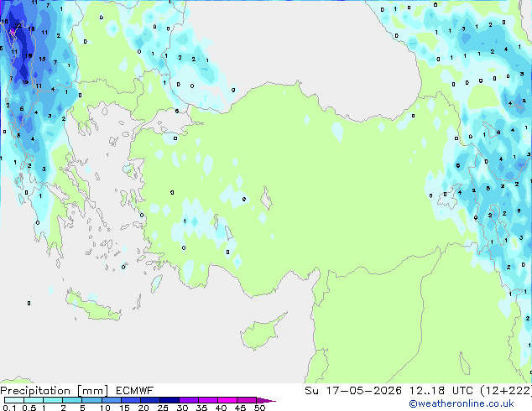Viewport: 532px width, 411px height.
Task: Click the 'Precipitation [mm]' title text
Action: [x=55, y=391]
